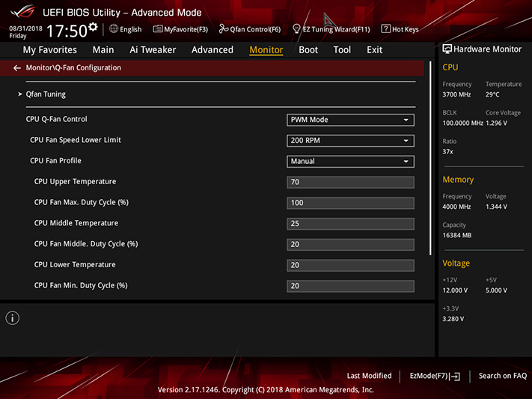
Task: Open the Advanced tab
Action: tap(213, 50)
